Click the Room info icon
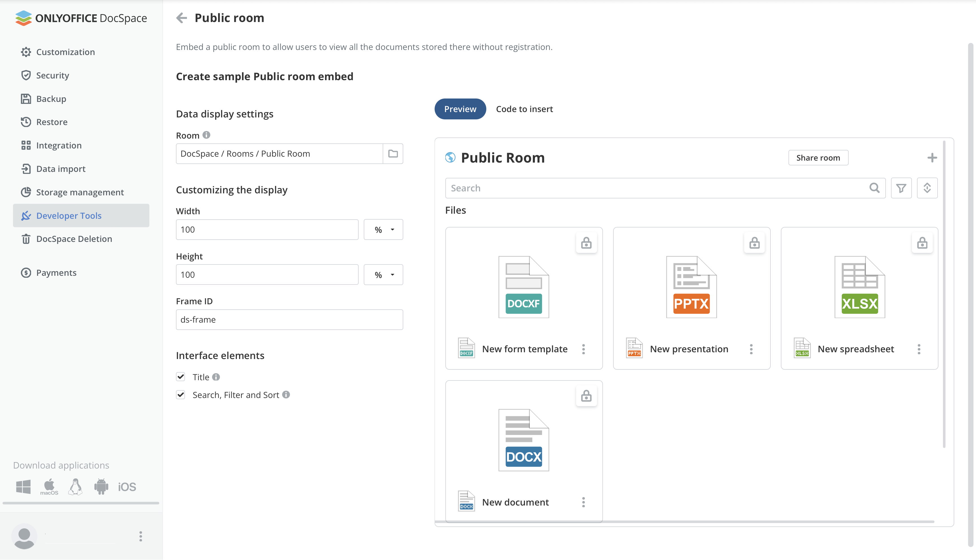Screen dimensions: 976x560 [207, 135]
